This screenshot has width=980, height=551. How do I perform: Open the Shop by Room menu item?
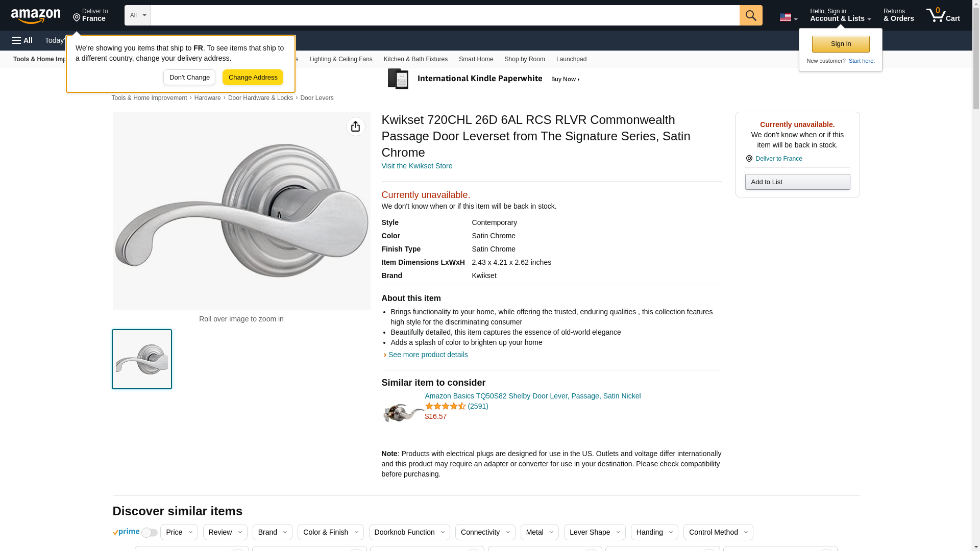coord(524,59)
